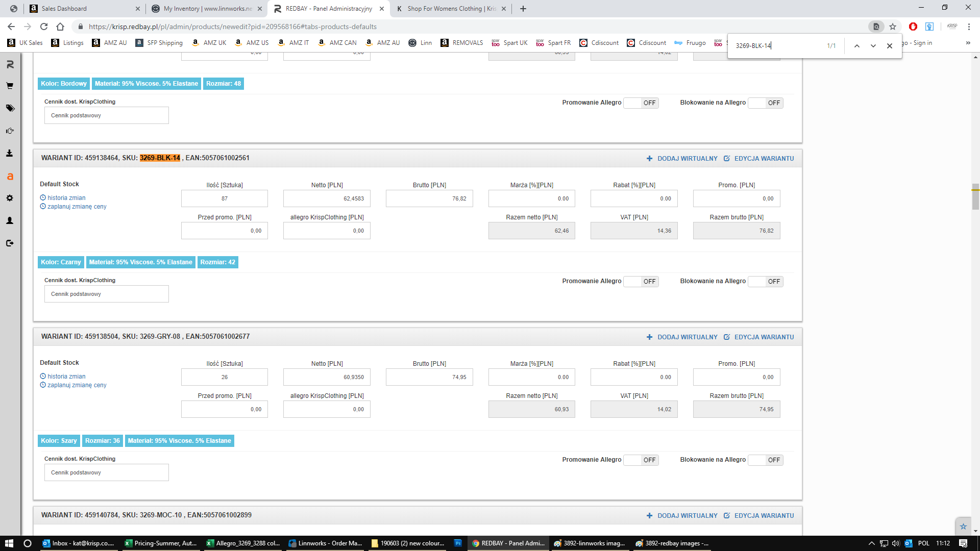Click historia zmian link for 3269-GRY-08

(66, 377)
